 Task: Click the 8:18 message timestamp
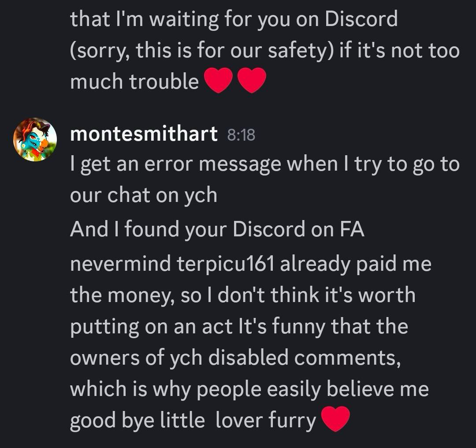click(241, 135)
